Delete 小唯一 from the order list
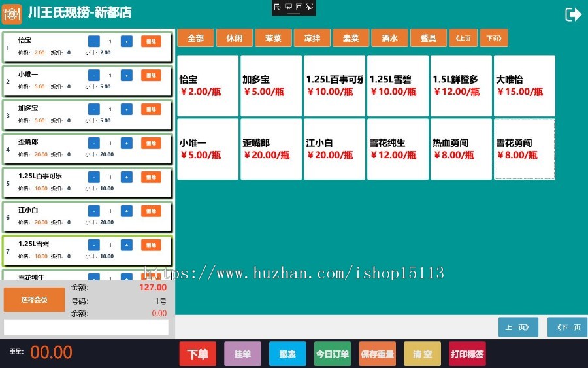This screenshot has height=368, width=588. click(x=151, y=75)
